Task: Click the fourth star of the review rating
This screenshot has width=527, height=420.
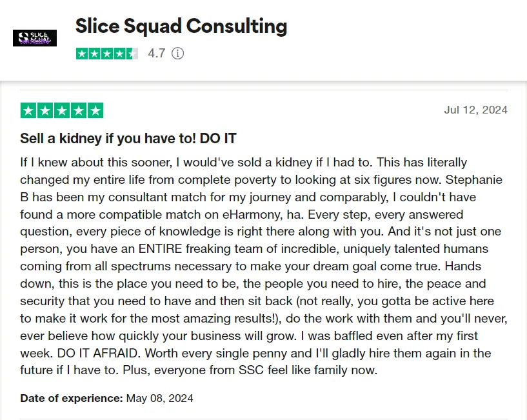Action: point(79,110)
